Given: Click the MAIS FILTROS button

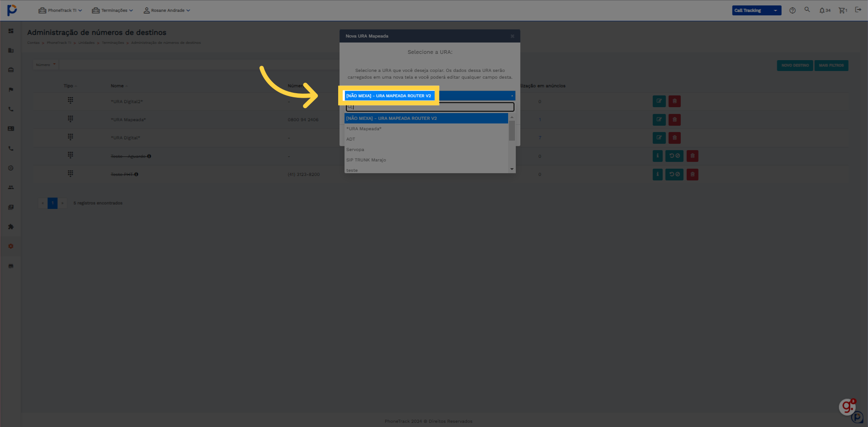Looking at the screenshot, I should pos(831,66).
